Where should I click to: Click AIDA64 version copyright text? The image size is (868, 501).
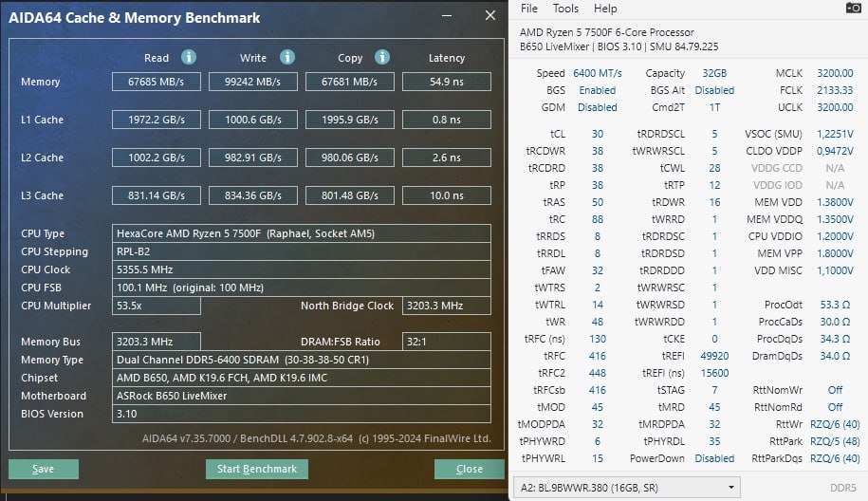tap(316, 438)
